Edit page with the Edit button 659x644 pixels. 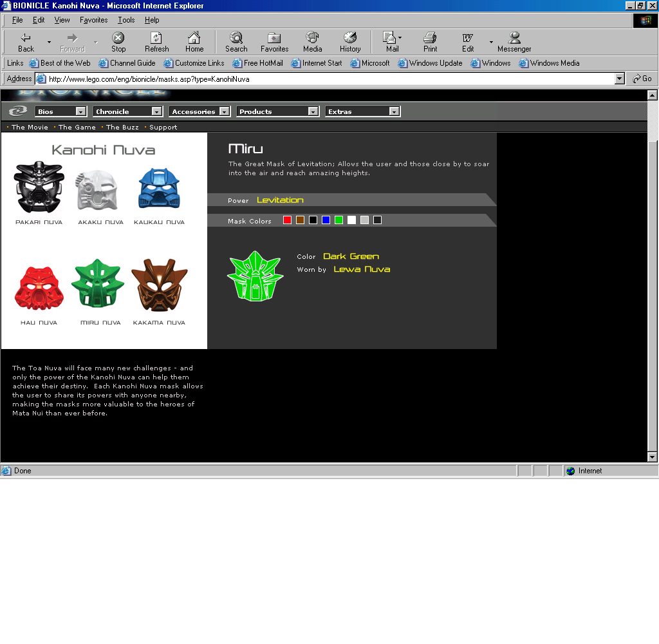coord(468,42)
